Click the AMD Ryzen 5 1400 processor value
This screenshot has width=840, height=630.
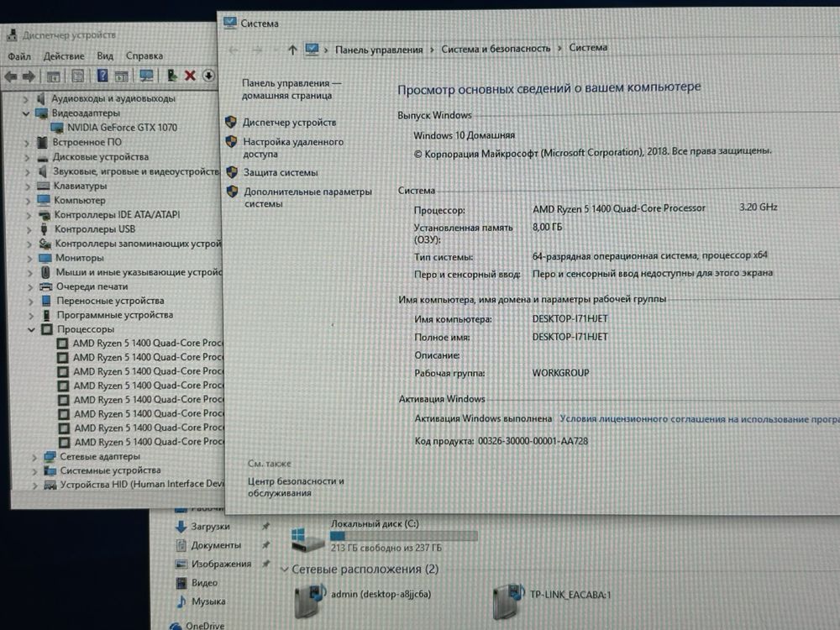619,208
